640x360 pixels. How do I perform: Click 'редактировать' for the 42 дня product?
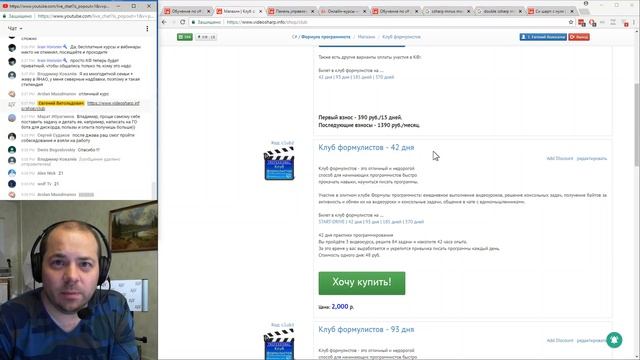coord(592,158)
